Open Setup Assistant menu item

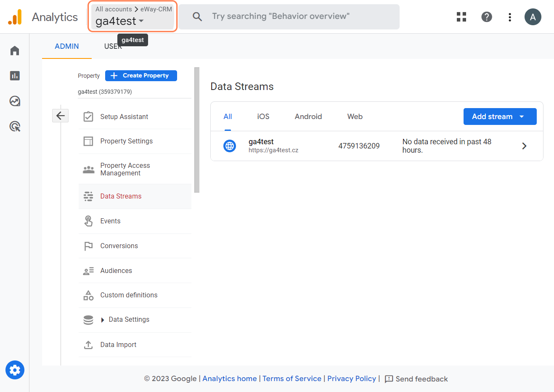(x=135, y=117)
